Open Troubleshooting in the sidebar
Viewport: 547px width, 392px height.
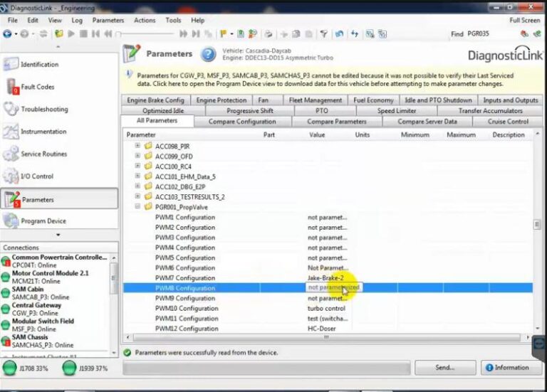(59, 109)
